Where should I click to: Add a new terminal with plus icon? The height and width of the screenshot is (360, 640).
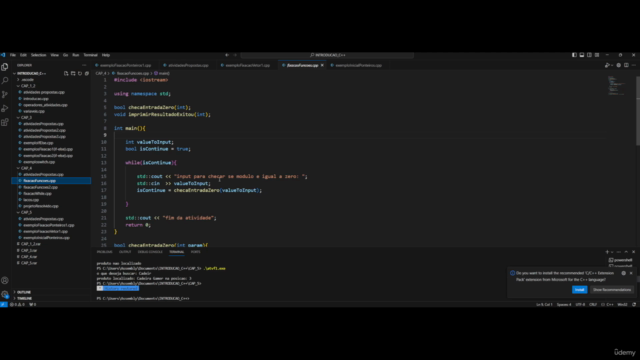pyautogui.click(x=607, y=252)
